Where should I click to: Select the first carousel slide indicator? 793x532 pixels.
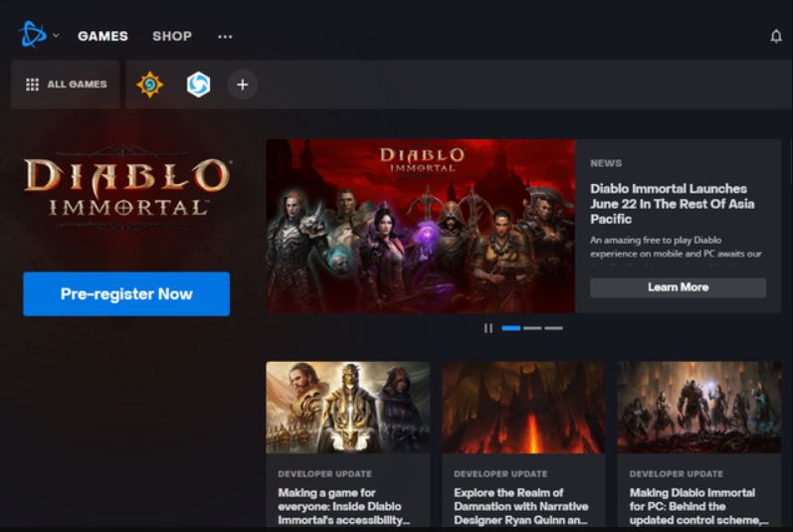(x=510, y=328)
